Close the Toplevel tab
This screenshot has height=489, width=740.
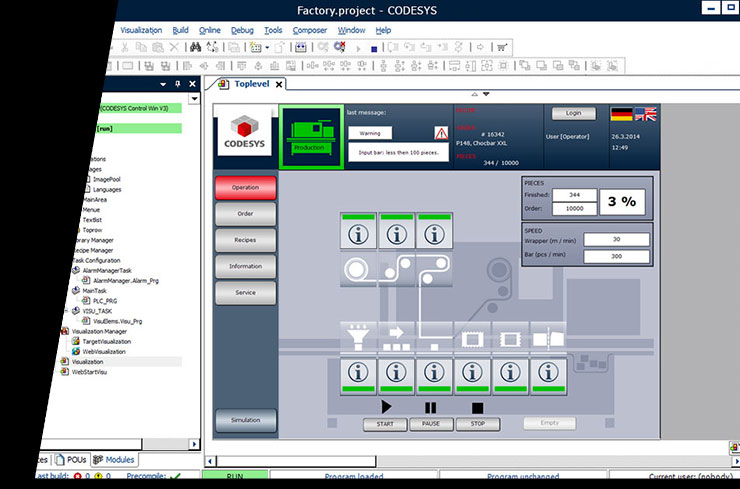coord(279,84)
